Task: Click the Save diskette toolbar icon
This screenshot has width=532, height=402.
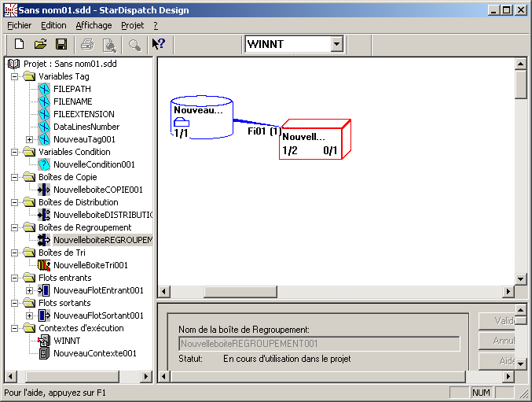Action: [x=61, y=44]
